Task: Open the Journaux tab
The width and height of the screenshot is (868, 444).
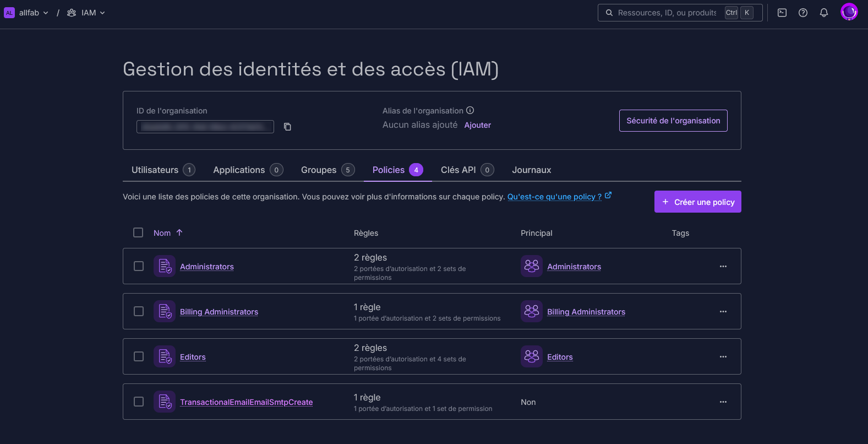Action: (532, 170)
